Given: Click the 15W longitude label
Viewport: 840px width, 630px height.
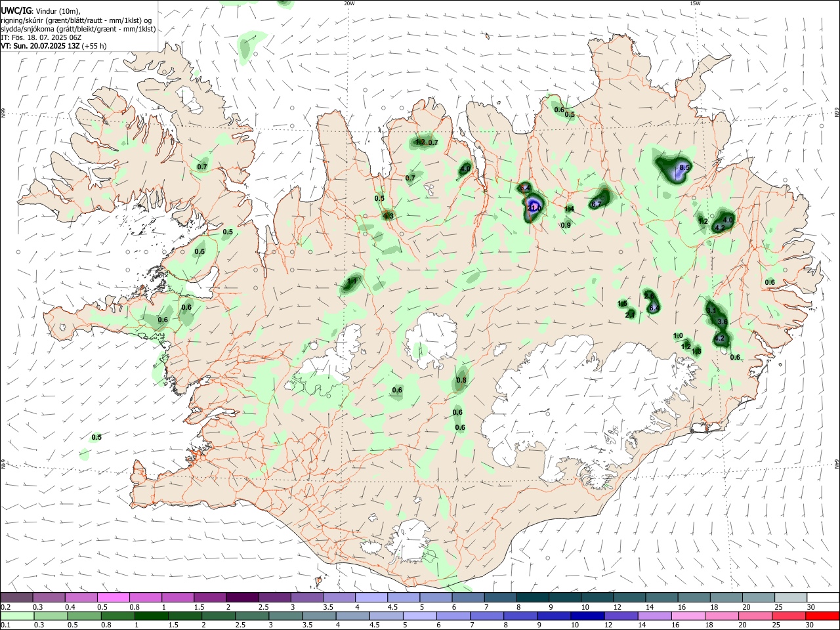Looking at the screenshot, I should point(695,3).
